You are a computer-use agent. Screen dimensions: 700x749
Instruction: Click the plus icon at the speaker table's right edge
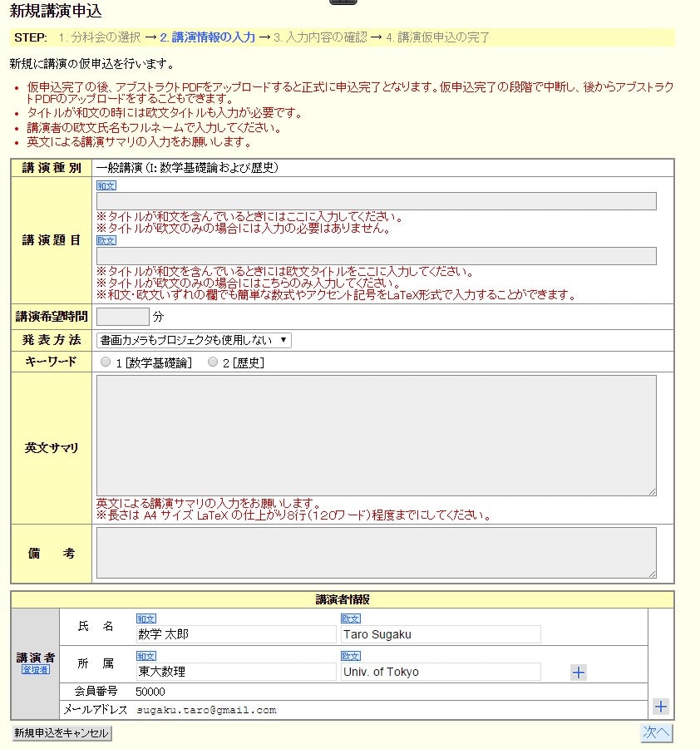(x=661, y=707)
